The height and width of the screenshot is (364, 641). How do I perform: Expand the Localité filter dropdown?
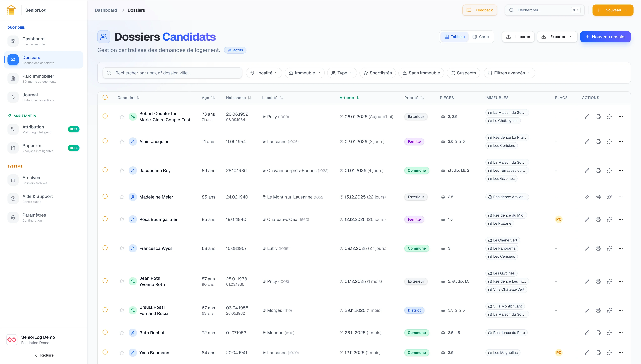pyautogui.click(x=264, y=73)
